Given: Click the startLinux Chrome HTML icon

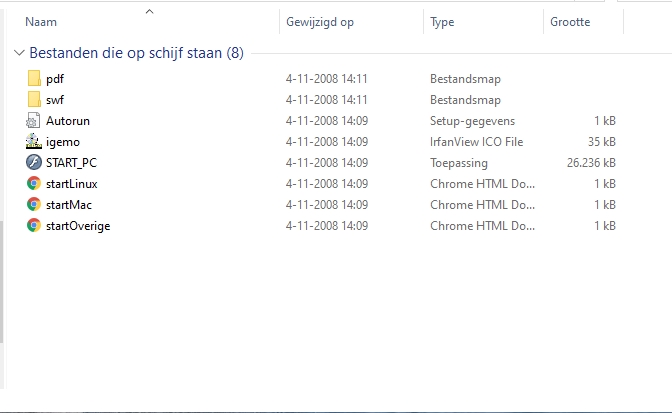Looking at the screenshot, I should [x=34, y=183].
